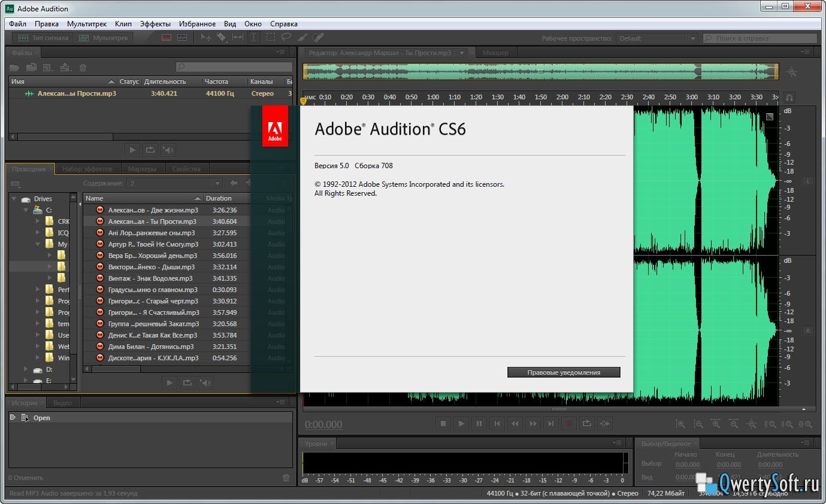Switch to Мультитрек view

104,38
